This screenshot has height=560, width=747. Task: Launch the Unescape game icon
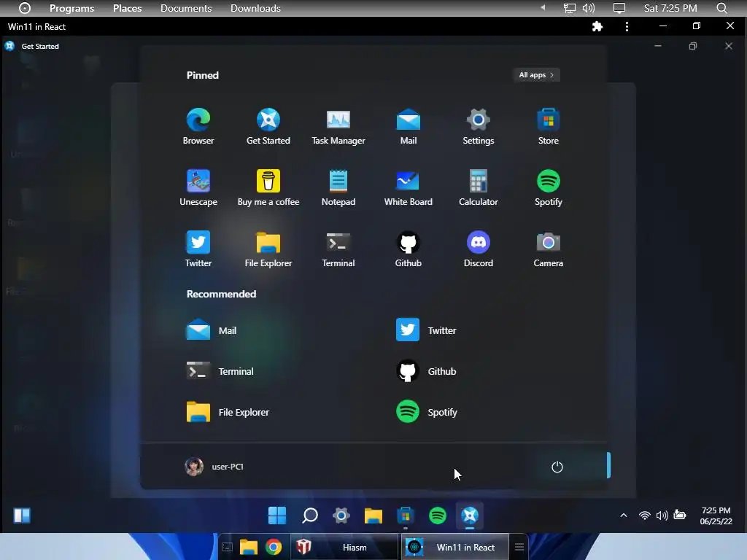tap(198, 187)
